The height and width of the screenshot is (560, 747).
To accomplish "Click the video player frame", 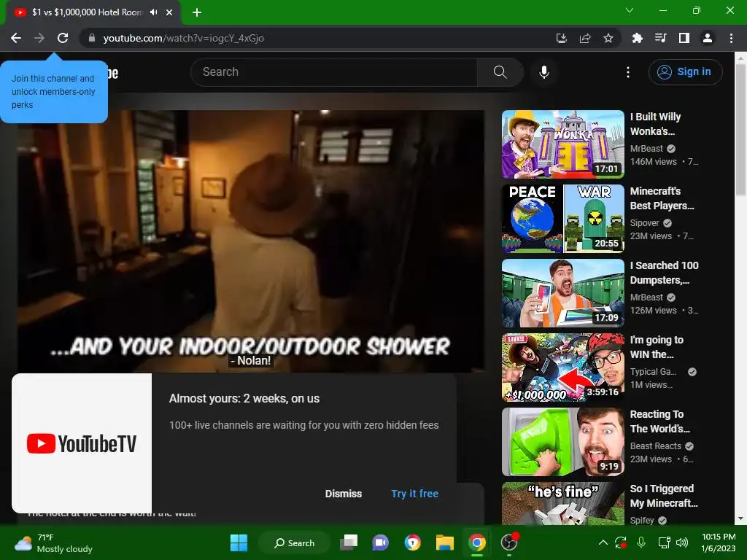I will [x=251, y=241].
